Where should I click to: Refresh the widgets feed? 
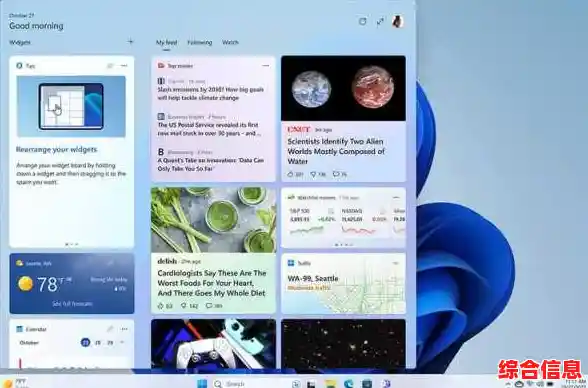tap(362, 21)
